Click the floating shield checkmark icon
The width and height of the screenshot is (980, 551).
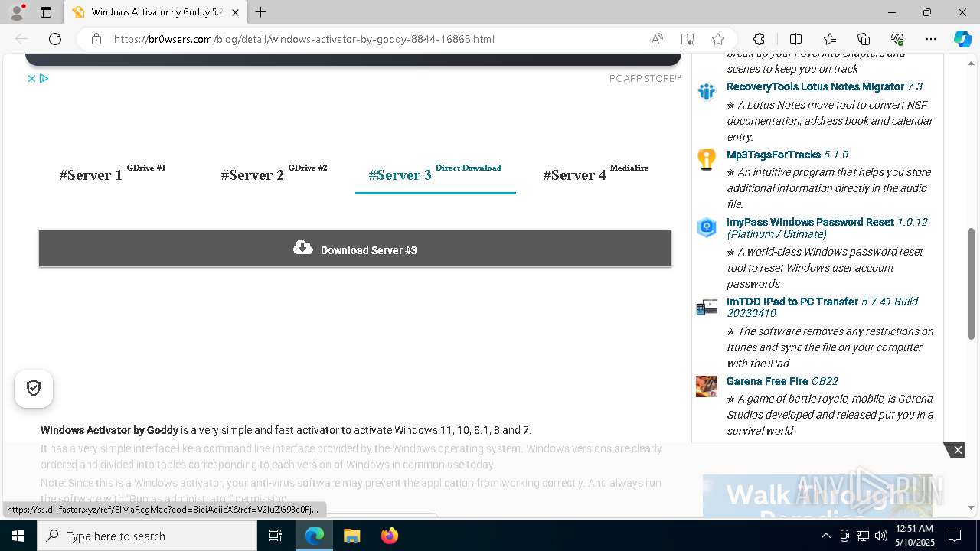34,388
